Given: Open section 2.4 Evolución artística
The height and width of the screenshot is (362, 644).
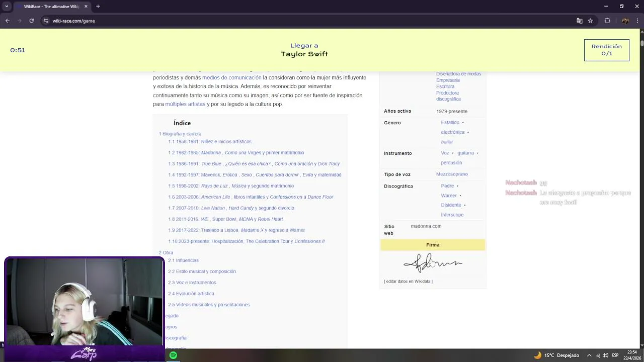Looking at the screenshot, I should pos(191,294).
